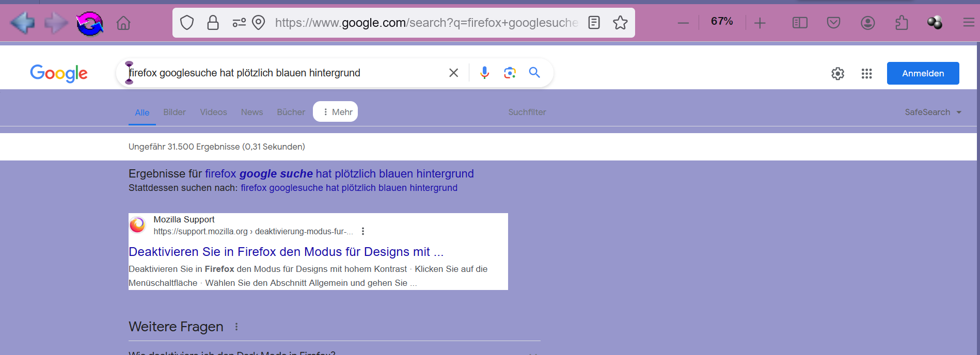Click the URL in the address bar

426,23
